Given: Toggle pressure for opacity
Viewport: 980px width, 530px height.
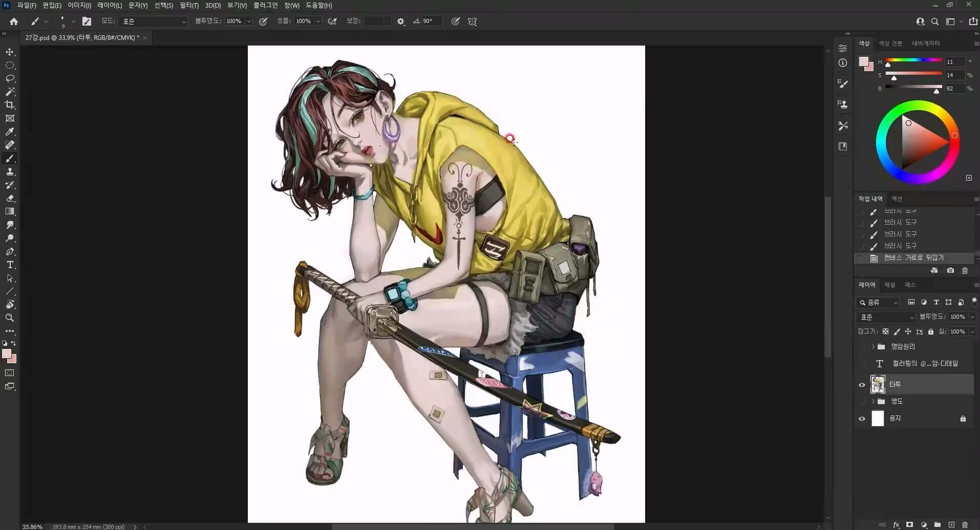Looking at the screenshot, I should (263, 21).
